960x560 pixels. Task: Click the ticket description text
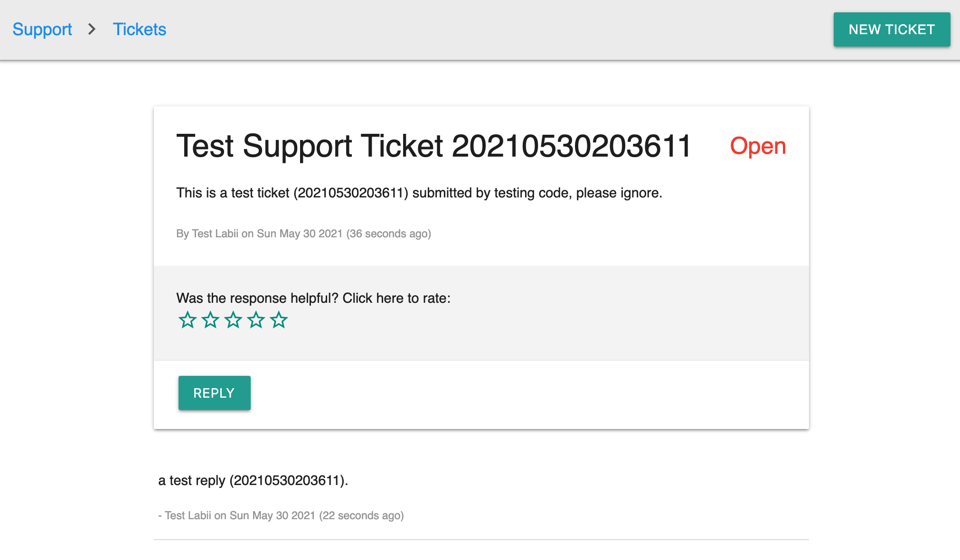[x=419, y=193]
